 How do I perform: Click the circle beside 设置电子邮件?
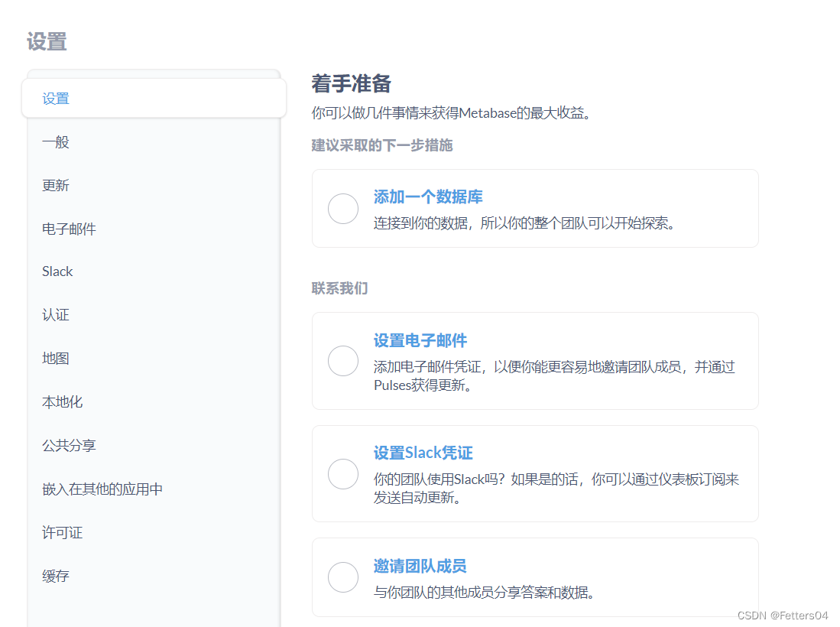coord(343,361)
